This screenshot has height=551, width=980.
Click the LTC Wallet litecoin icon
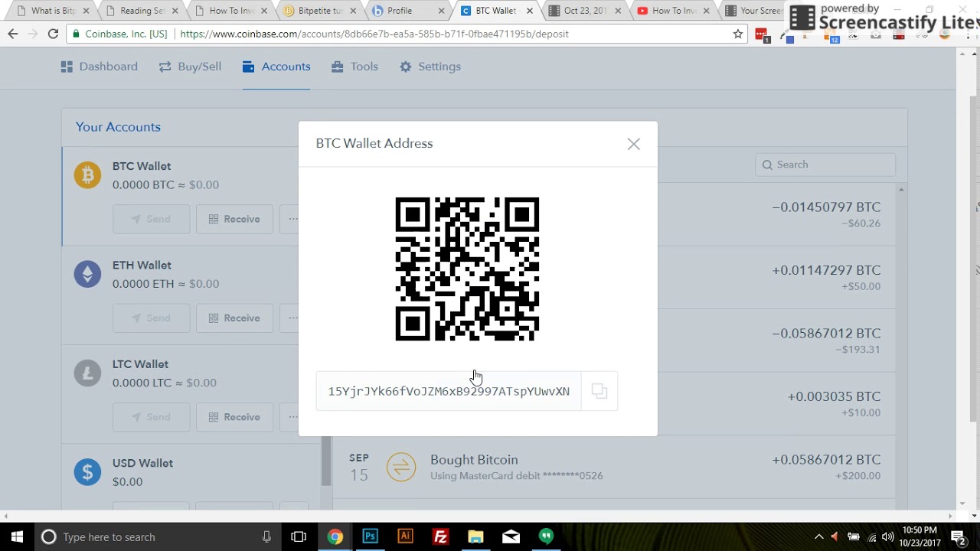click(x=87, y=373)
